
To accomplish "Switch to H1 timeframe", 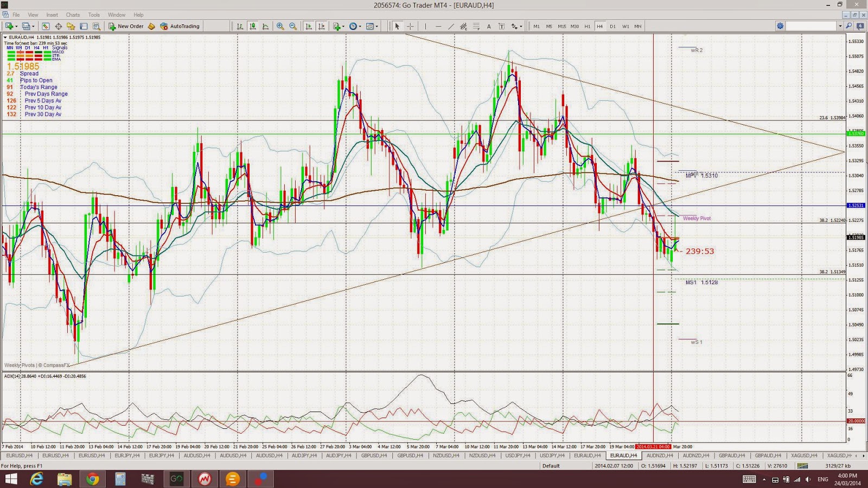I will tap(587, 26).
